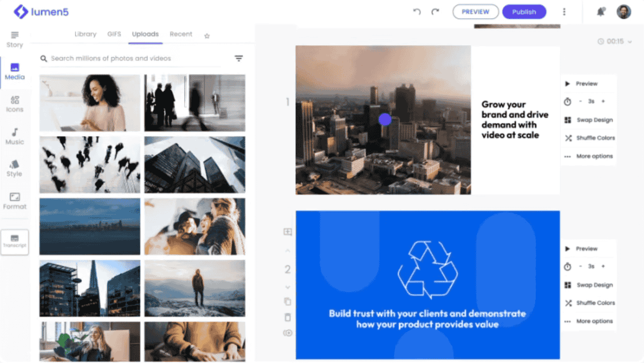Open the media search filter options

pyautogui.click(x=238, y=58)
